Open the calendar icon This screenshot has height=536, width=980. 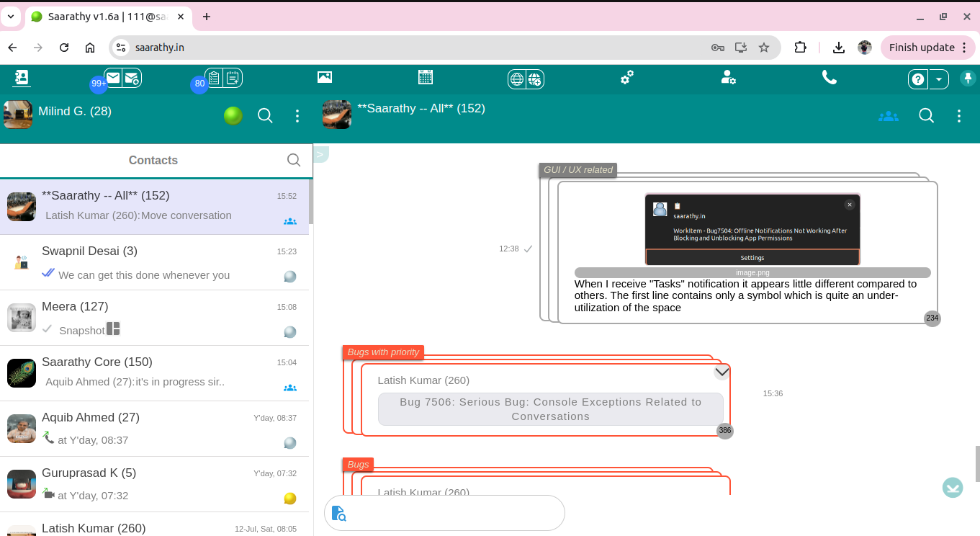(426, 76)
